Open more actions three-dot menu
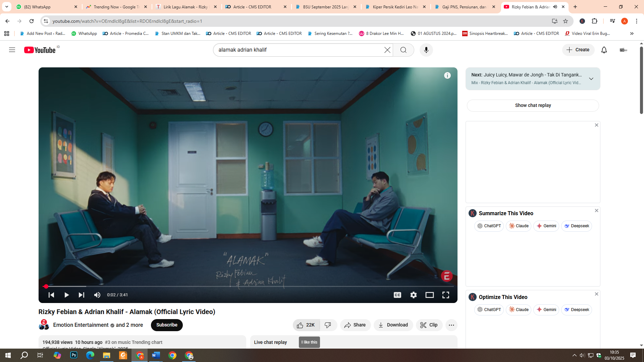The image size is (644, 362). pyautogui.click(x=451, y=325)
